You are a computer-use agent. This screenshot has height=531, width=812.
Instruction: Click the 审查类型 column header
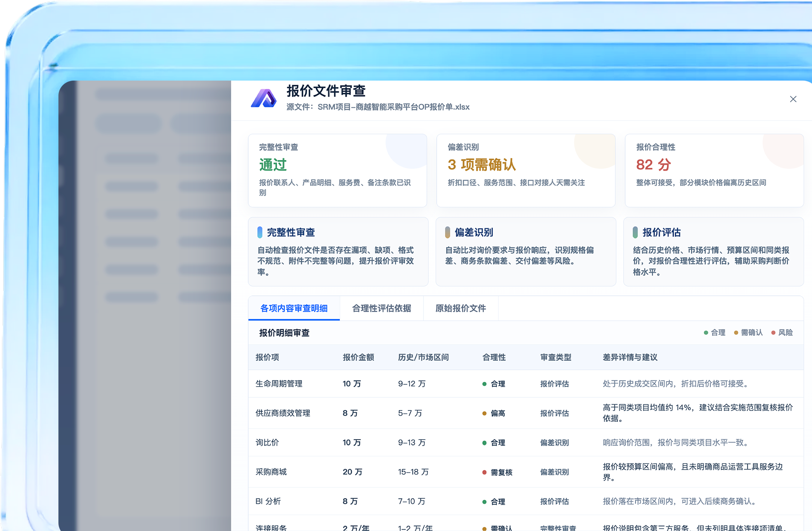(x=555, y=357)
